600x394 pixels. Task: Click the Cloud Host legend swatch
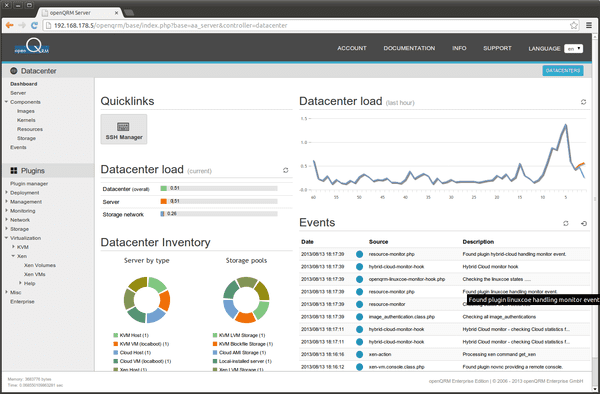116,352
